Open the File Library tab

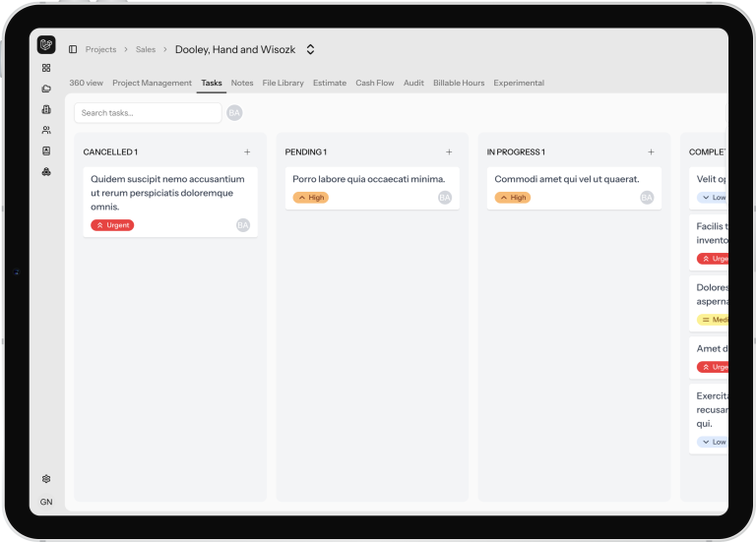(283, 84)
